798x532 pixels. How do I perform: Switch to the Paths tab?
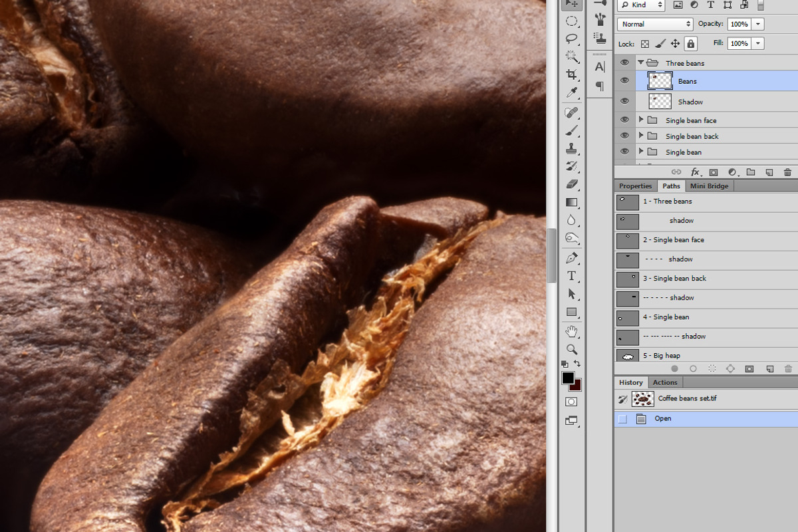(672, 186)
